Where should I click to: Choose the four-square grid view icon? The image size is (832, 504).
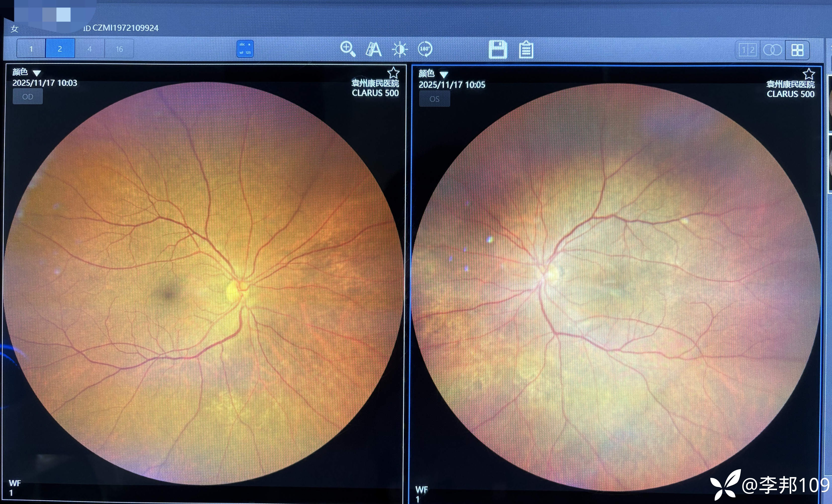pos(797,50)
